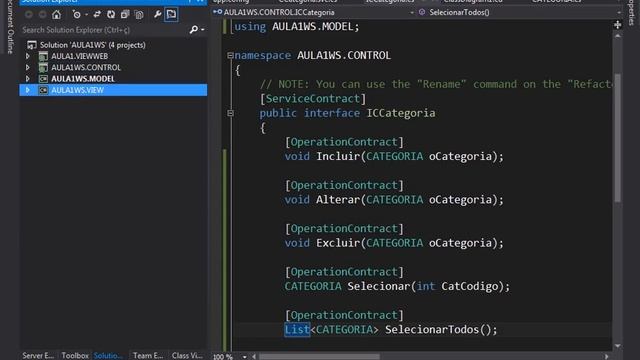This screenshot has height=360, width=640.
Task: Open the 100 % zoom dropdown
Action: pos(244,356)
